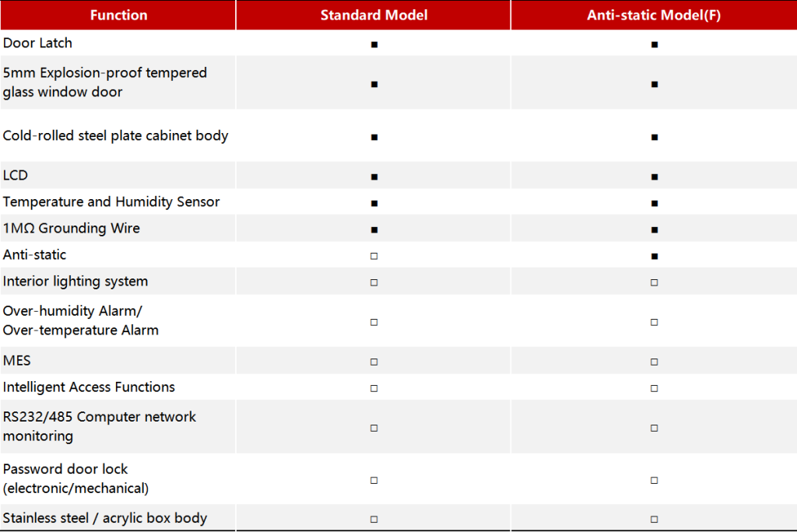Click the Door Latch filled square under Standard Model
Screen dimensions: 797x532
click(x=374, y=44)
